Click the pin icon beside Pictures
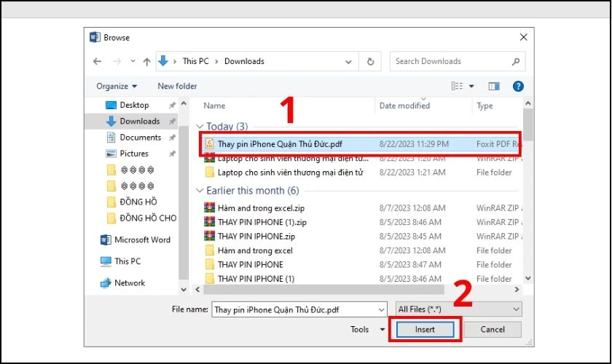This screenshot has height=364, width=612. tap(172, 154)
